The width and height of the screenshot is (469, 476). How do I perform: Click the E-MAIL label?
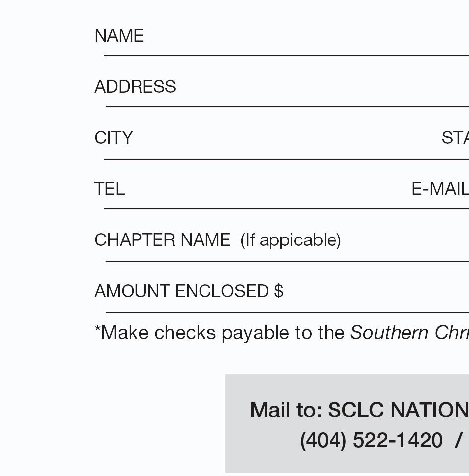pyautogui.click(x=440, y=189)
